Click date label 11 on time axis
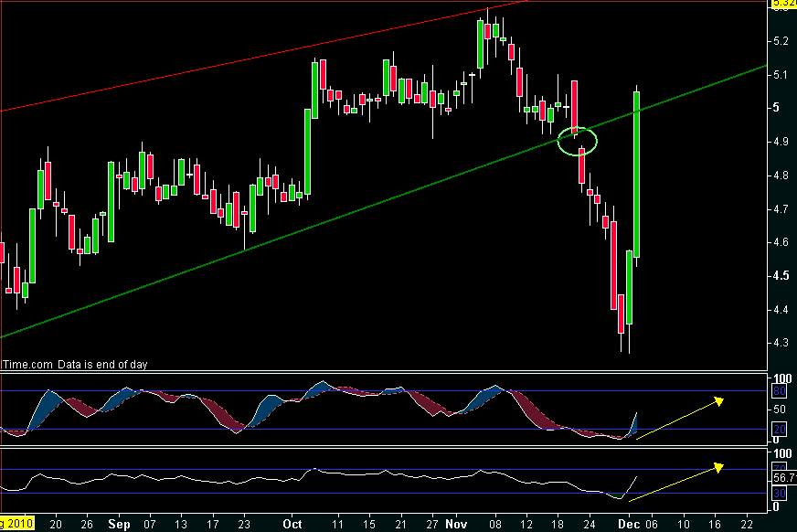This screenshot has width=797, height=532. pos(337,524)
